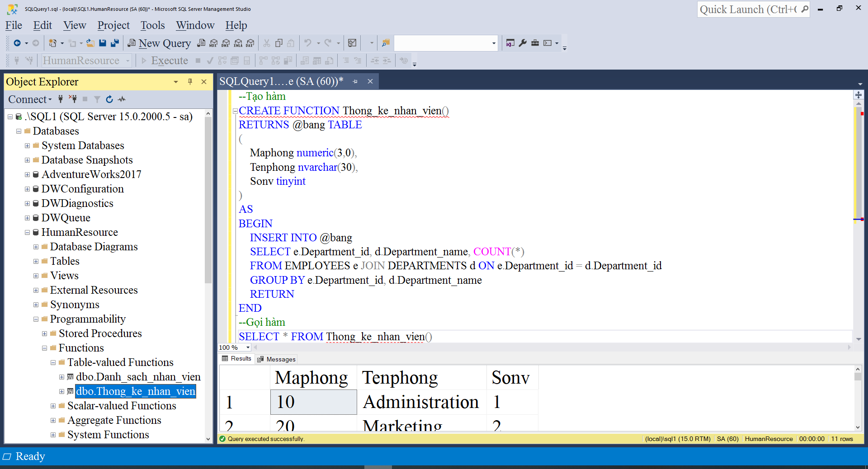Screen dimensions: 868x469
Task: Select dbo.Danh_sach_nhan_vien function
Action: [x=138, y=377]
